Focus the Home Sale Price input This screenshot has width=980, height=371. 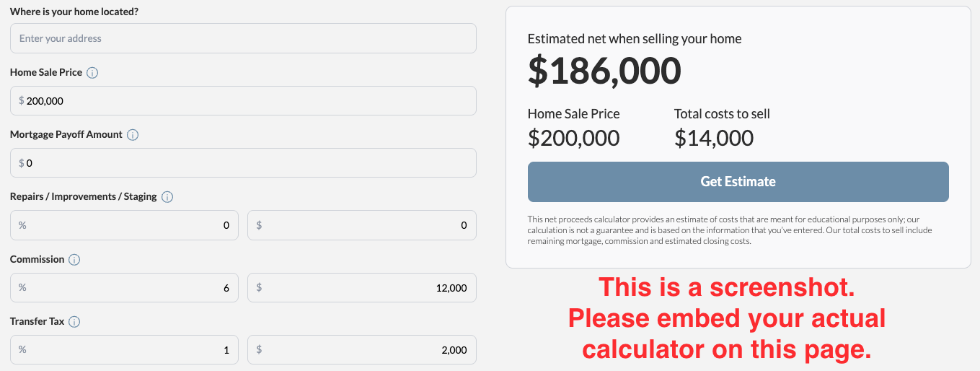pyautogui.click(x=243, y=101)
